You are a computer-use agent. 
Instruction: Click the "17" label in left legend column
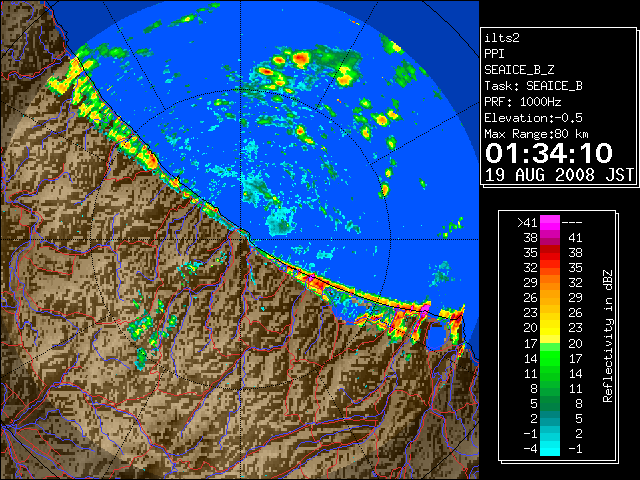click(530, 343)
